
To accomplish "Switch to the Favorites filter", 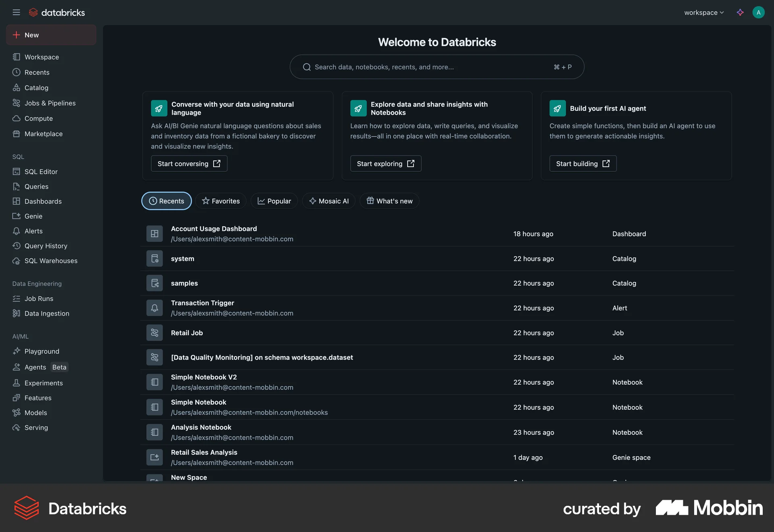I will (221, 201).
